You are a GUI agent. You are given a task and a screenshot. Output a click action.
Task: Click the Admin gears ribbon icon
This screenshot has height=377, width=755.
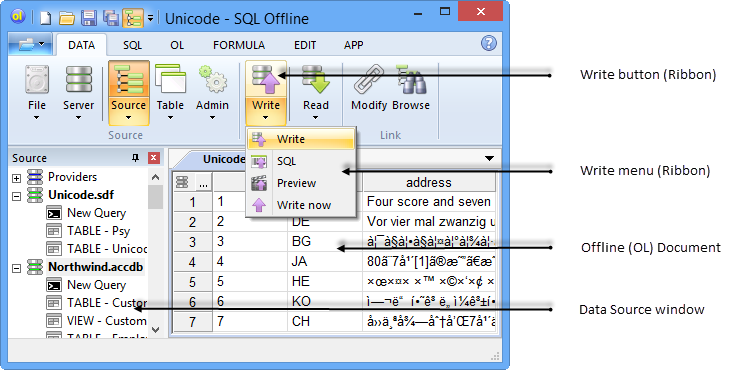[212, 80]
